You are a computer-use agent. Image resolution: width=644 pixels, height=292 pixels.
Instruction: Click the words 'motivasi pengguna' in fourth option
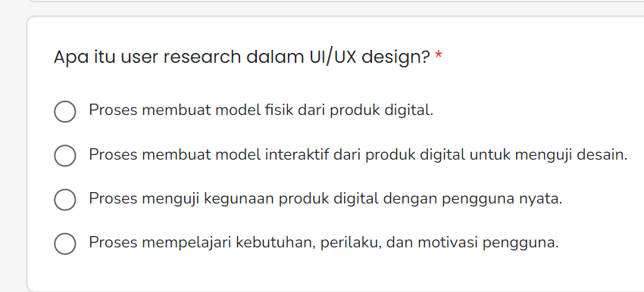tap(488, 243)
